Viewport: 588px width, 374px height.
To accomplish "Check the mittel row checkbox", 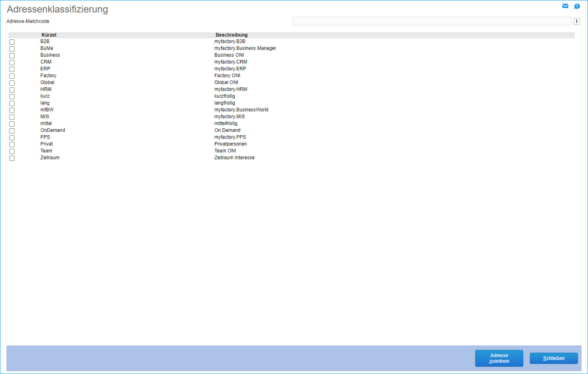I will pyautogui.click(x=12, y=124).
